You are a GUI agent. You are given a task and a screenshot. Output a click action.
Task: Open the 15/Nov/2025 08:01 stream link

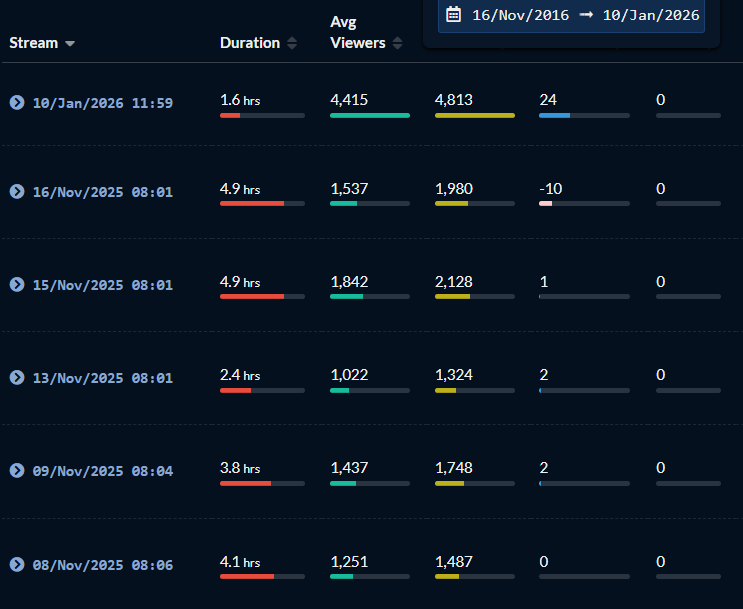tap(103, 285)
